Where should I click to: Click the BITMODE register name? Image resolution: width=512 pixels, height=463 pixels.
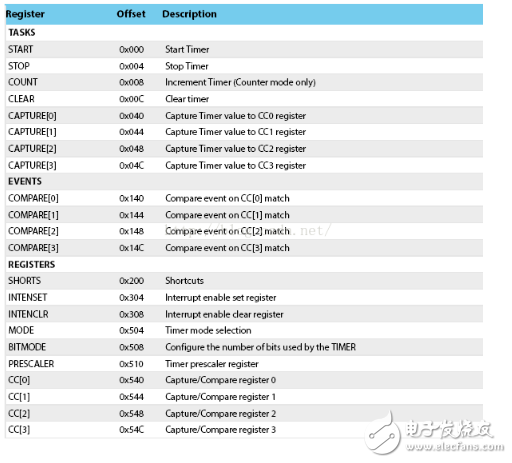[27, 347]
